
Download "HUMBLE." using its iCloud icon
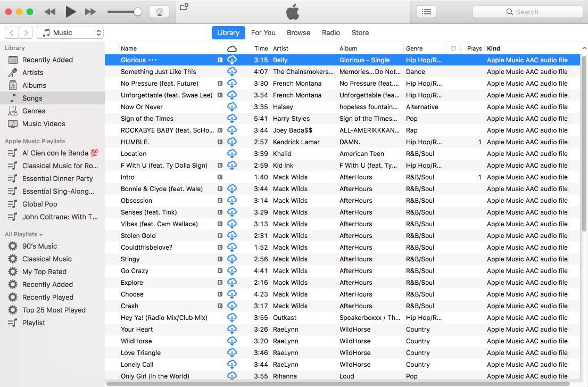tap(231, 142)
